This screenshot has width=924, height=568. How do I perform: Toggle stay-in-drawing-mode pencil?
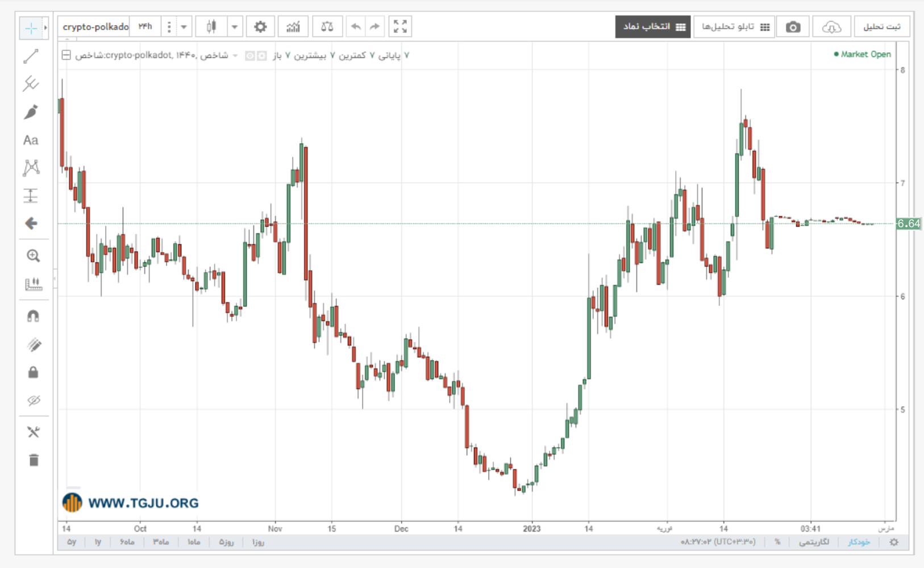pyautogui.click(x=33, y=344)
